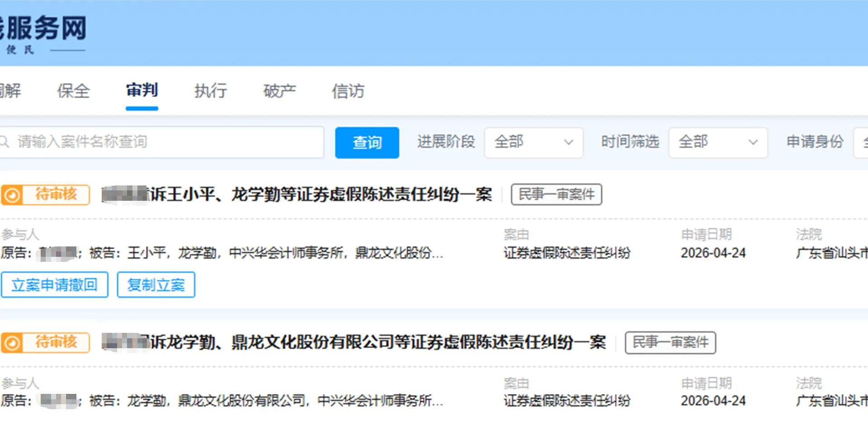
Task: Click the 民事一审案件 tag on the 鼎龙文化 case
Action: click(670, 342)
